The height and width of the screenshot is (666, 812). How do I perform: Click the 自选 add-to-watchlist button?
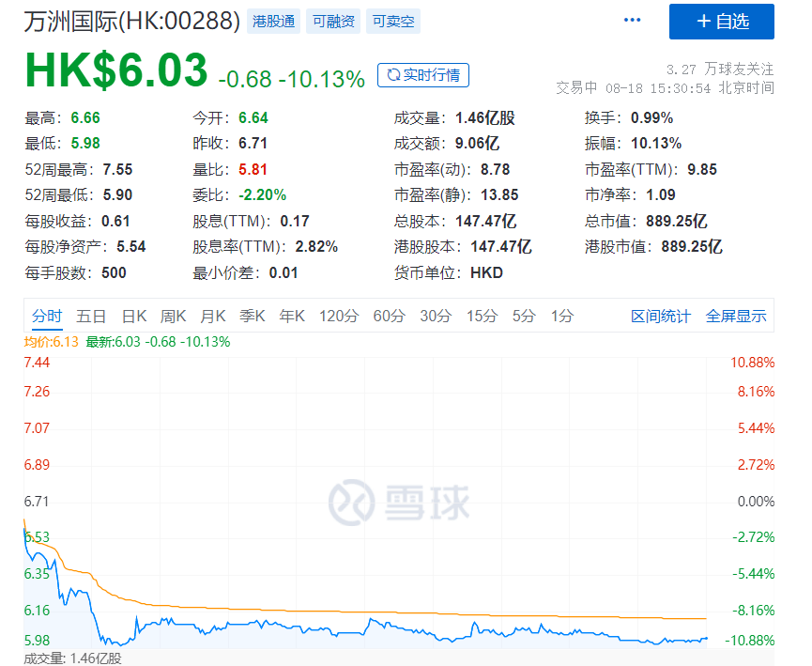pos(721,22)
